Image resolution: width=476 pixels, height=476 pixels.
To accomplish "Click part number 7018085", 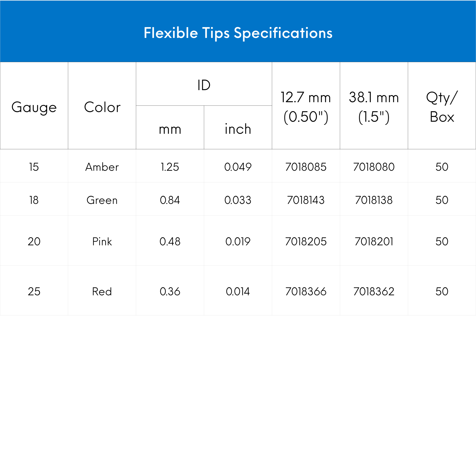I will click(x=306, y=167).
